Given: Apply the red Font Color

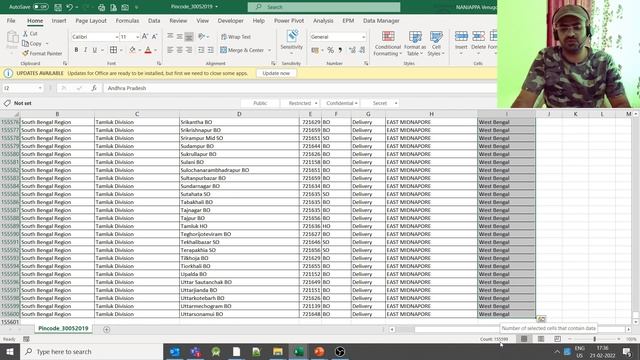Looking at the screenshot, I should coord(148,50).
